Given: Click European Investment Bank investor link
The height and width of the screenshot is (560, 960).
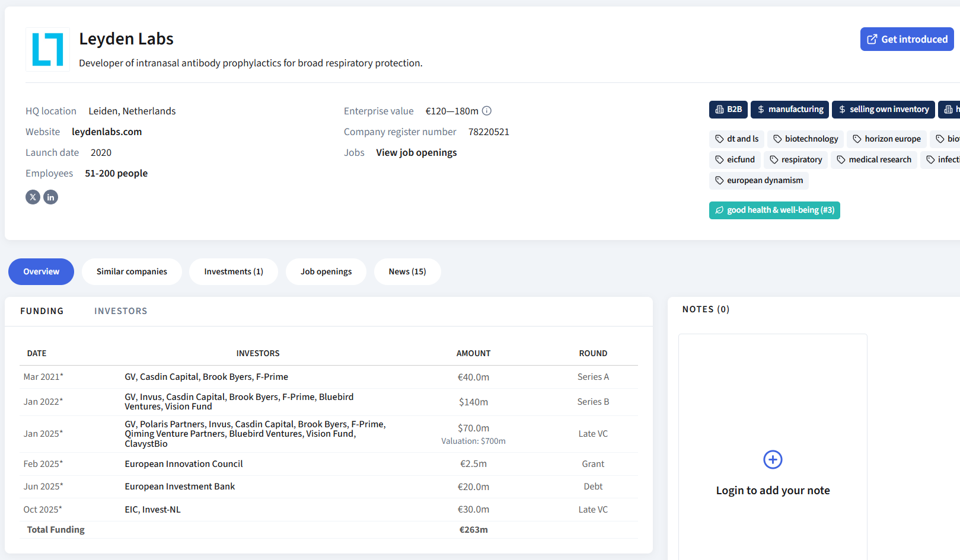Looking at the screenshot, I should (x=180, y=487).
